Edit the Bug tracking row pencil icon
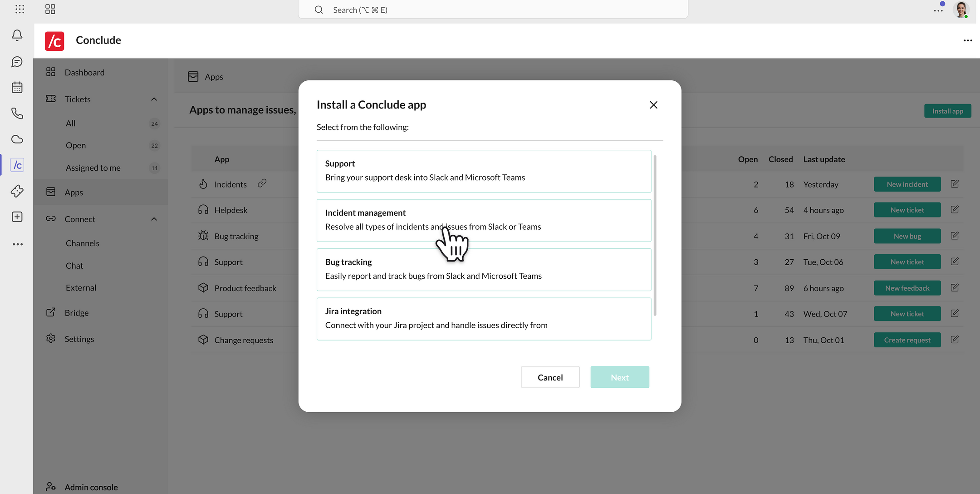The image size is (980, 494). click(x=955, y=236)
